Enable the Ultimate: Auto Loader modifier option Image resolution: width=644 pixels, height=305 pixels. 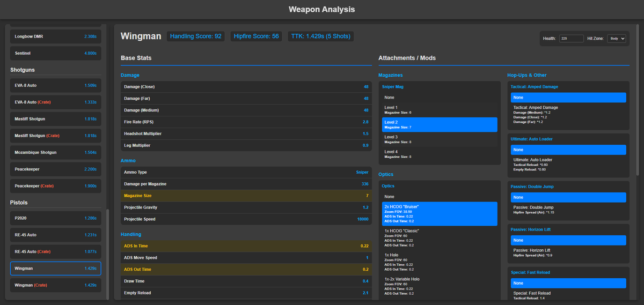[568, 165]
